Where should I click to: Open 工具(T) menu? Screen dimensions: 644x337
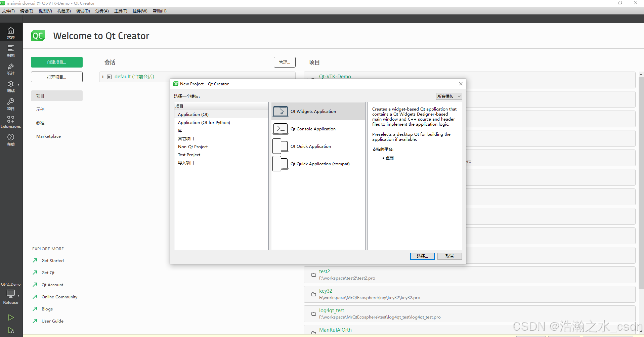[x=121, y=11]
